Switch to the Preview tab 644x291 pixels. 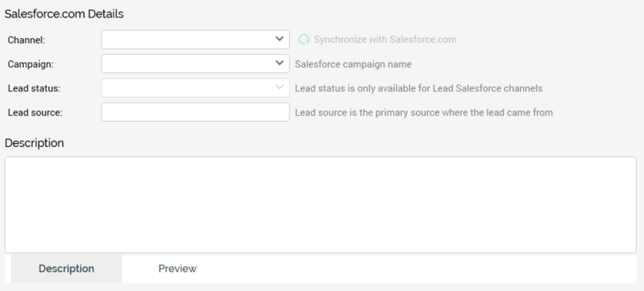(x=177, y=269)
